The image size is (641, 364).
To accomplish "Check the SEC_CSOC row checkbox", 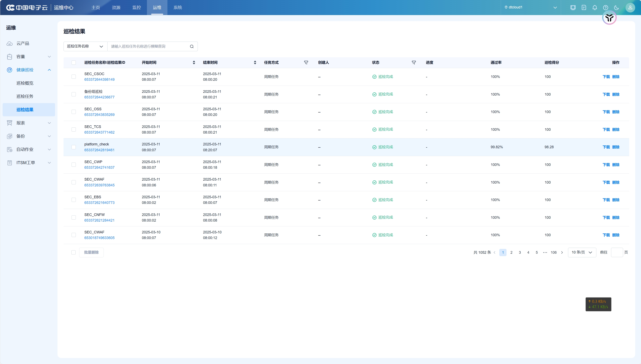I will coord(74,77).
